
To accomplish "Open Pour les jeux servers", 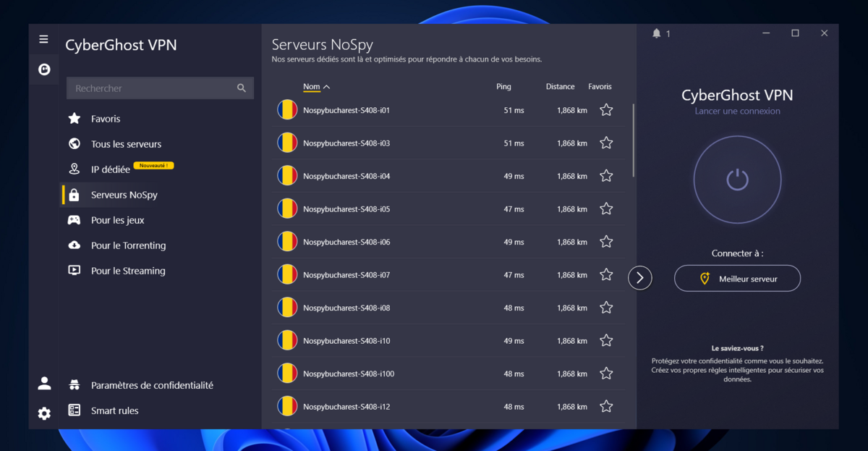I will [x=118, y=220].
